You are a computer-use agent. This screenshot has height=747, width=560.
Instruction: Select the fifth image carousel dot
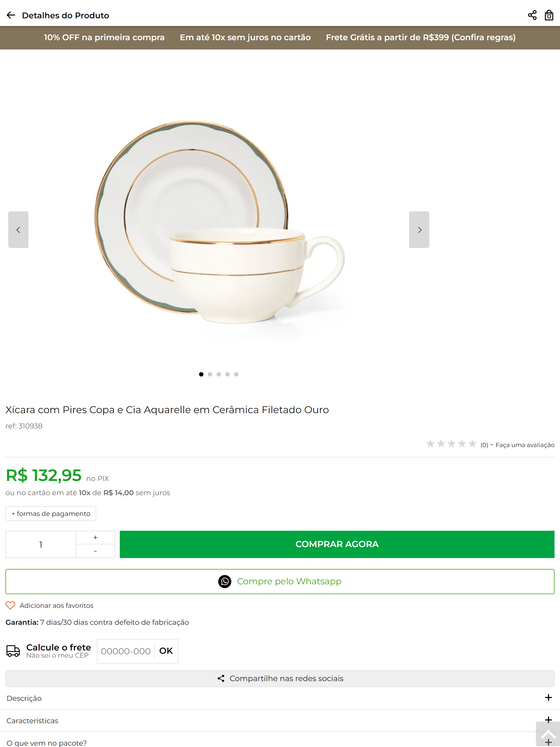237,374
